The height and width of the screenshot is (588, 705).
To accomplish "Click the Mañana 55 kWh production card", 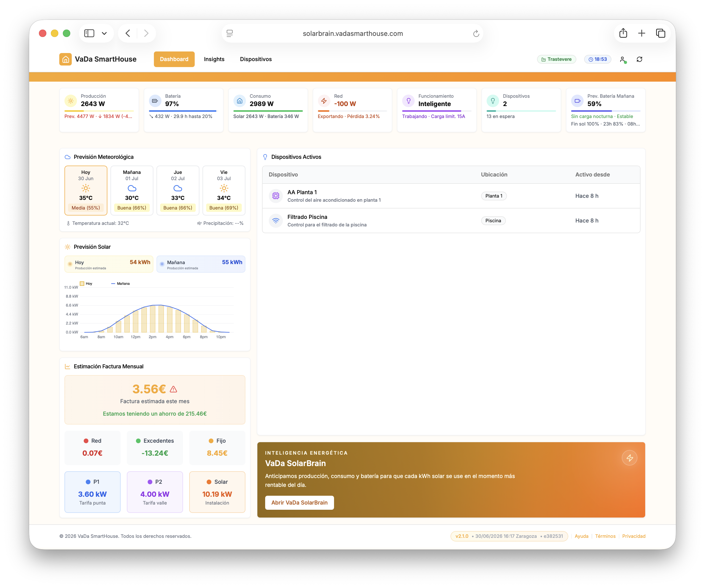I will (201, 264).
